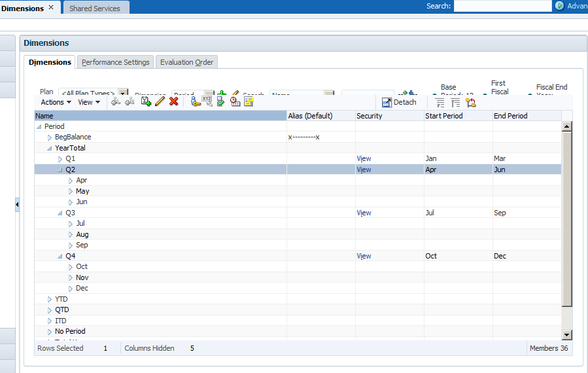Collapse the Q3 node
Viewport: 588px width, 373px height.
(x=60, y=213)
